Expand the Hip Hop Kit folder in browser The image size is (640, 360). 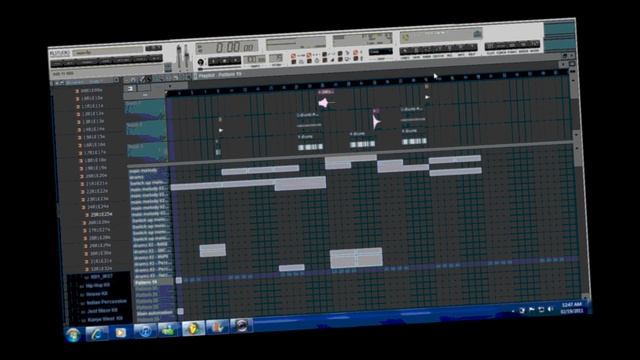tap(97, 285)
